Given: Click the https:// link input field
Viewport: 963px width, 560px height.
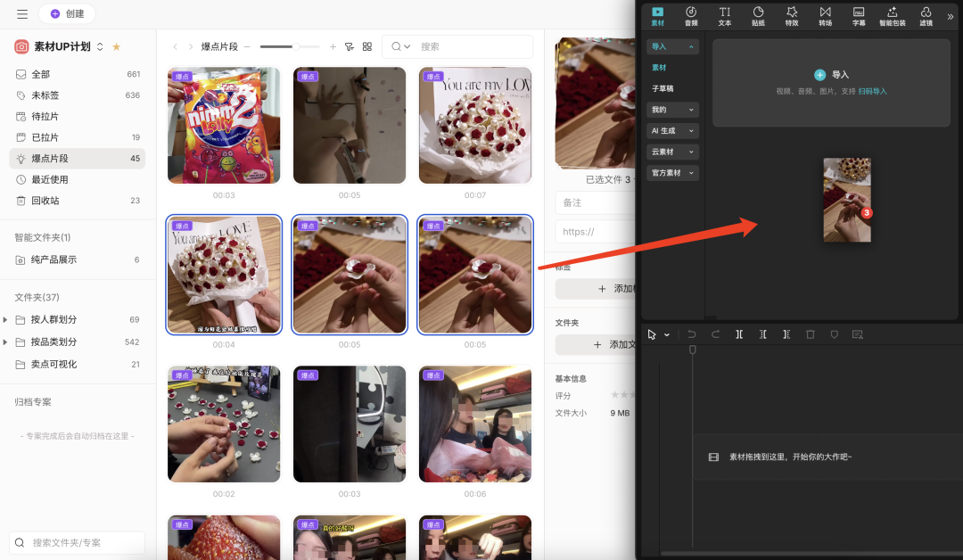Looking at the screenshot, I should click(595, 232).
